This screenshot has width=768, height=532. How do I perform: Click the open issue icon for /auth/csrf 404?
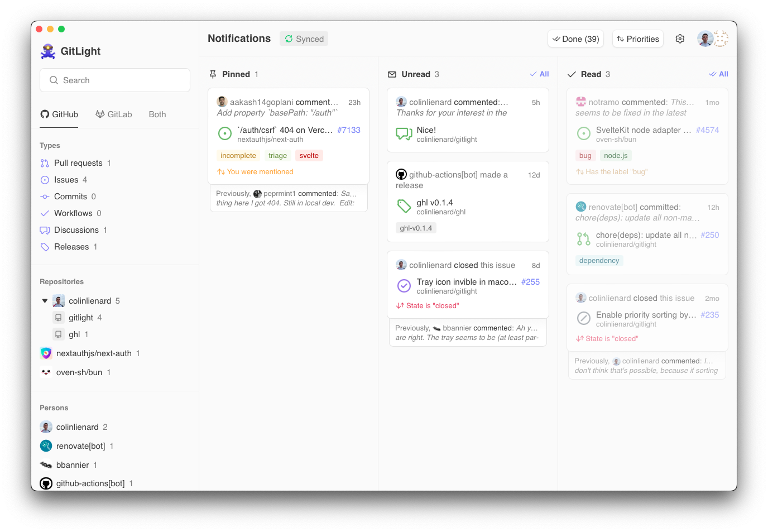click(x=224, y=133)
